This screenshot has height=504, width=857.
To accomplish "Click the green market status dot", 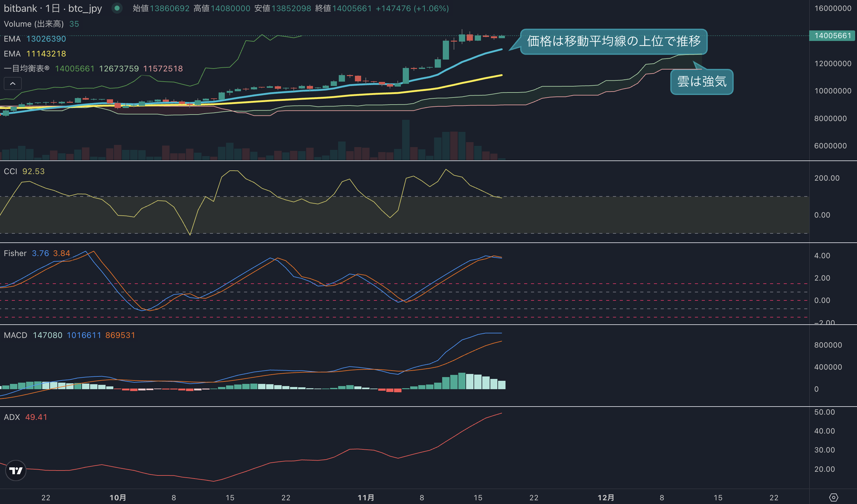I will coord(117,8).
